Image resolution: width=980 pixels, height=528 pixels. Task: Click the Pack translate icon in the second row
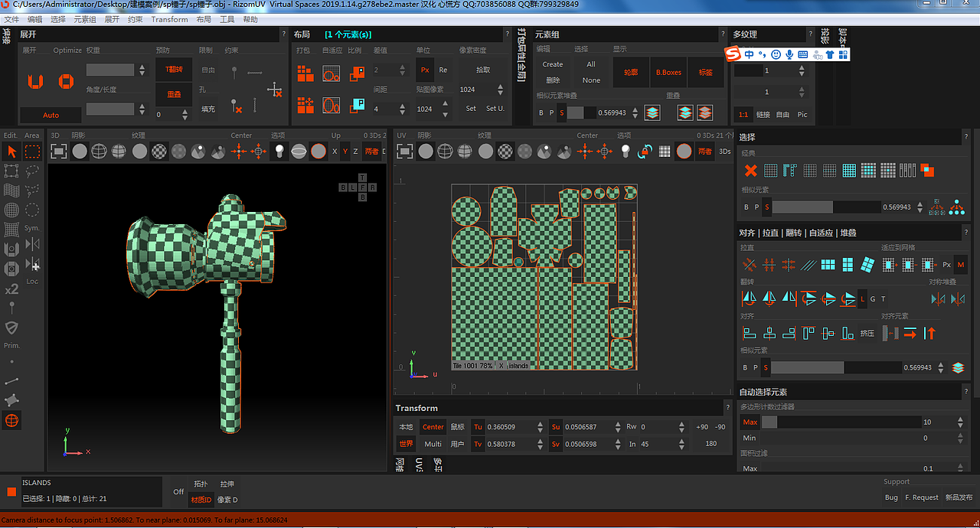coord(305,105)
